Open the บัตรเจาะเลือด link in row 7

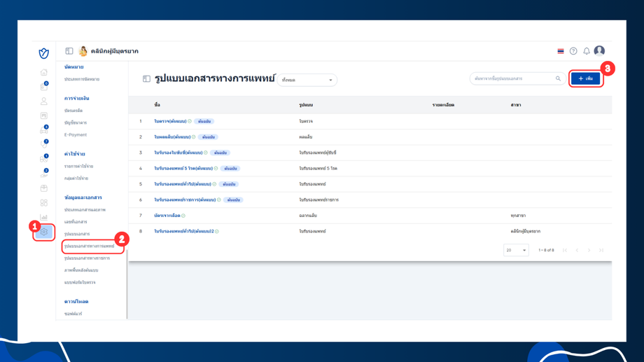click(167, 216)
